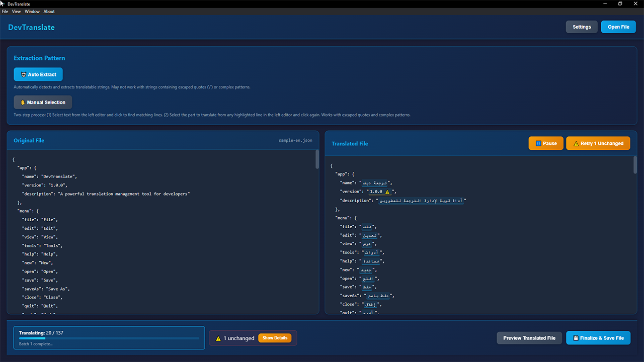This screenshot has height=362, width=644.
Task: Preview Translated File
Action: [x=529, y=338]
